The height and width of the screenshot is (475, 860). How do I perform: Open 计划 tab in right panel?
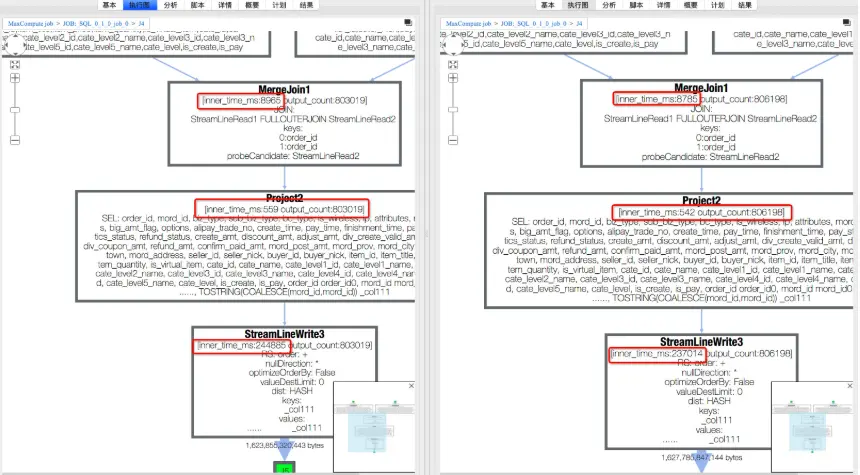click(x=718, y=5)
